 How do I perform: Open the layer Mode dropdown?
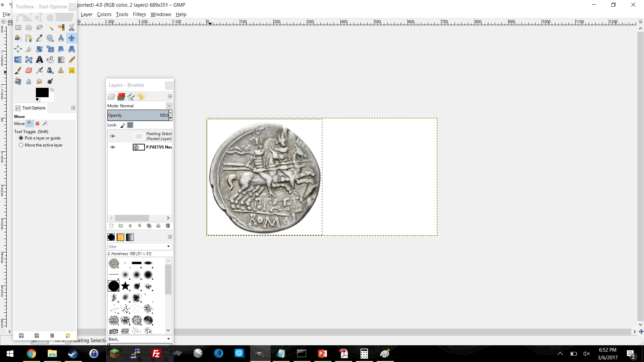click(x=169, y=106)
